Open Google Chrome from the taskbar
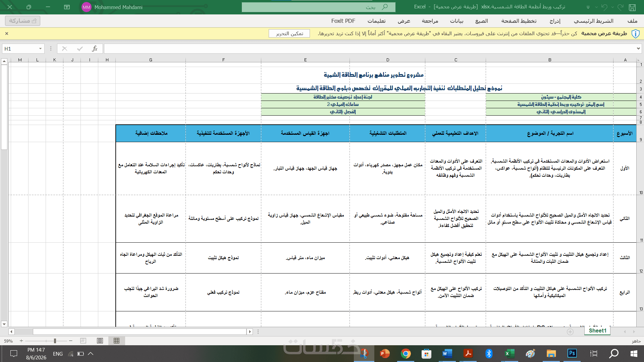Screen dimensions: 644x362 point(406,354)
